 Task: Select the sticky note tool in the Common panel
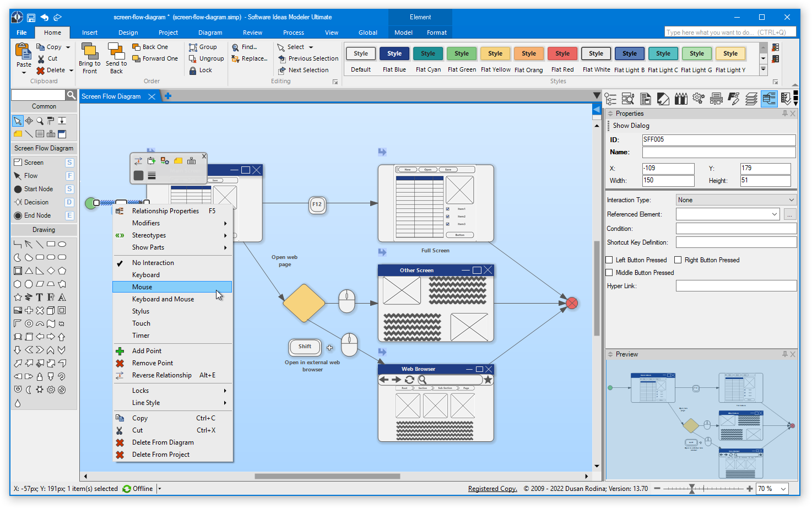pyautogui.click(x=17, y=133)
